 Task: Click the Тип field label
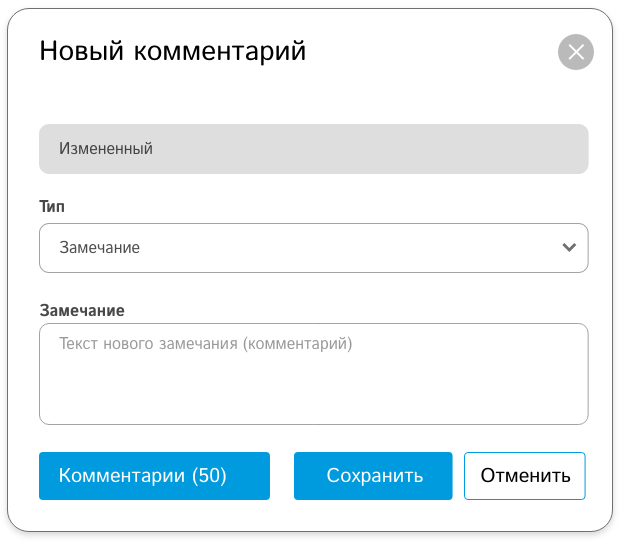tap(52, 206)
